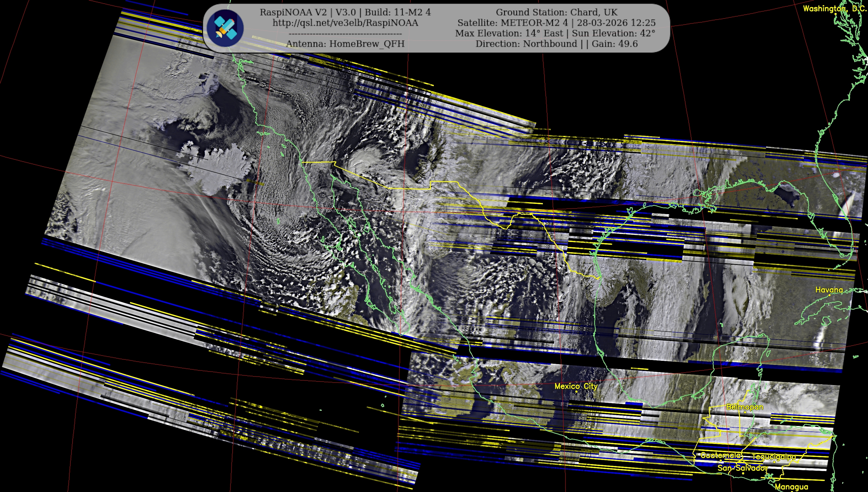Screen dimensions: 868x492
Task: Click the Belmopan city marker dot
Action: tap(745, 413)
